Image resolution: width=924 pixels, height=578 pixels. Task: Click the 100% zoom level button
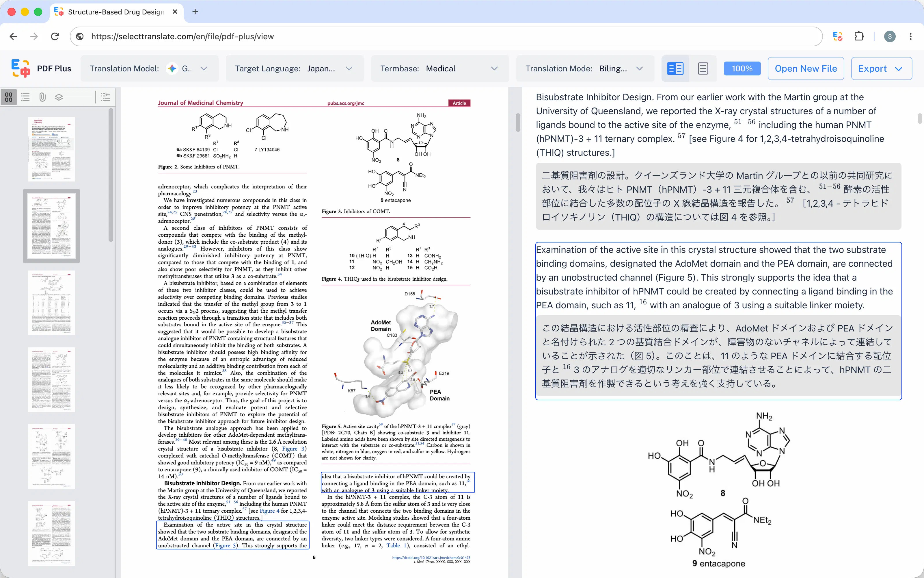point(742,68)
